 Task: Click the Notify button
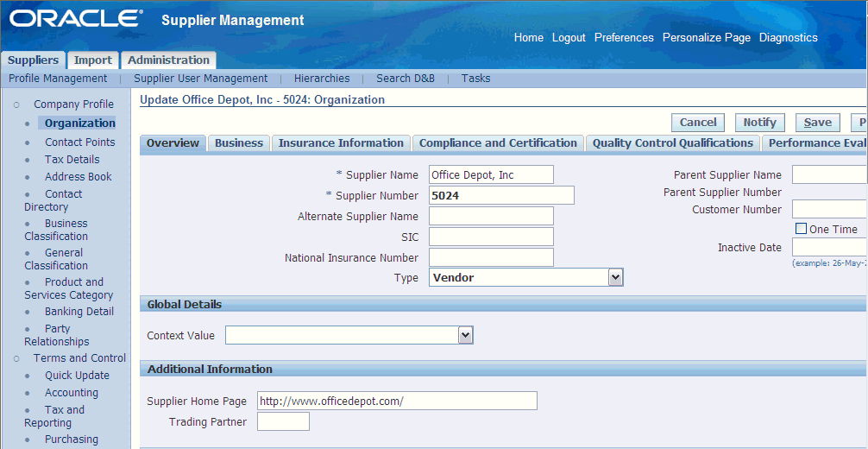point(759,123)
